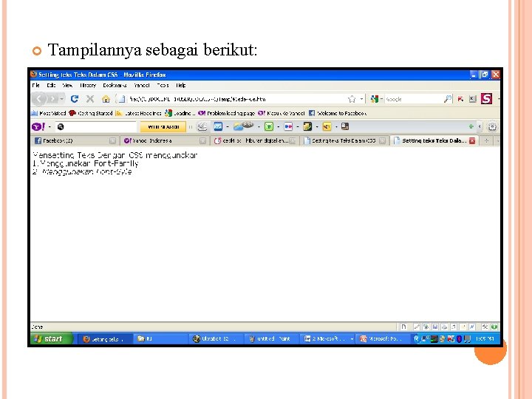This screenshot has height=399, width=532.
Task: Click the Windows Start button
Action: (52, 338)
